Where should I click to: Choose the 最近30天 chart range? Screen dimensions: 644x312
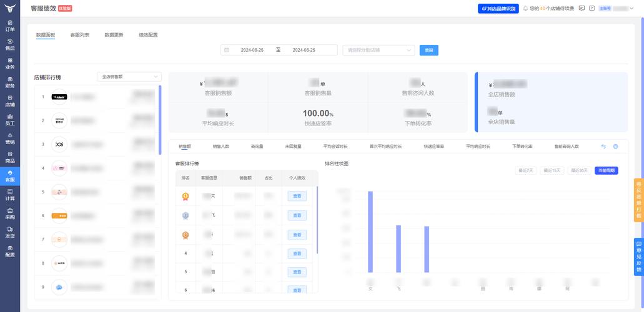578,170
